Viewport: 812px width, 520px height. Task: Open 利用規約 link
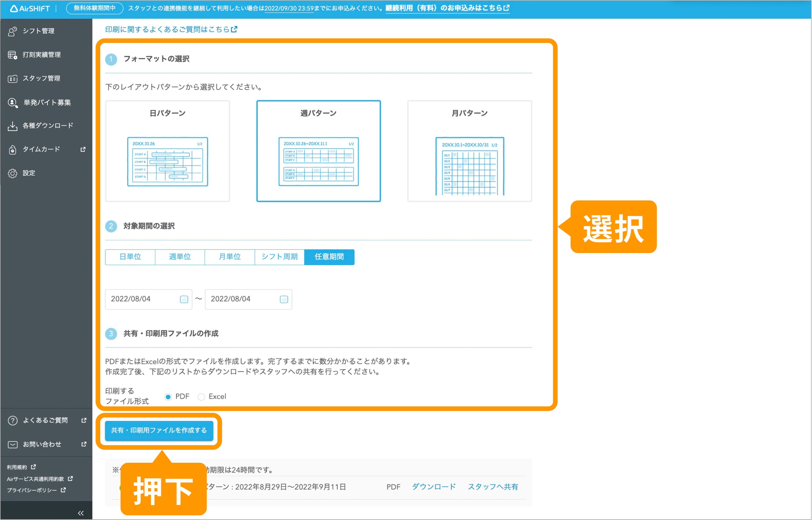point(17,467)
